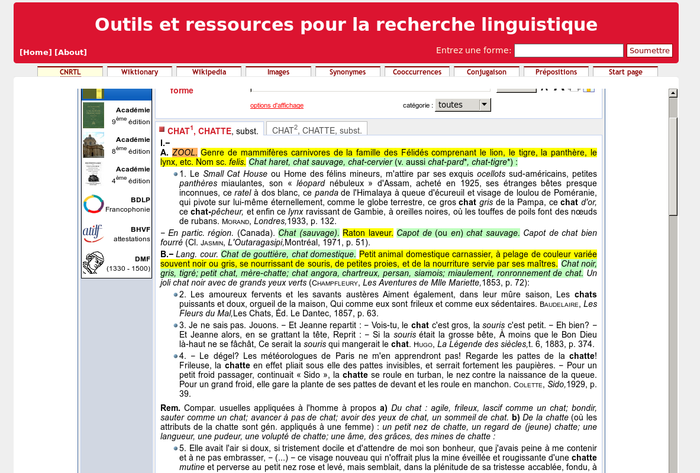Click the ZOOL. domain label
This screenshot has width=700, height=473.
click(184, 153)
